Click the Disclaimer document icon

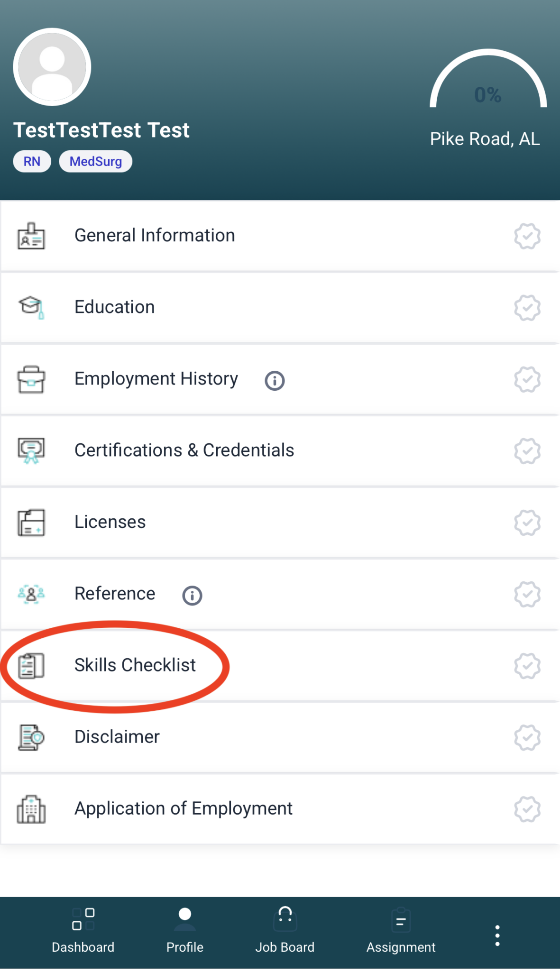tap(31, 737)
